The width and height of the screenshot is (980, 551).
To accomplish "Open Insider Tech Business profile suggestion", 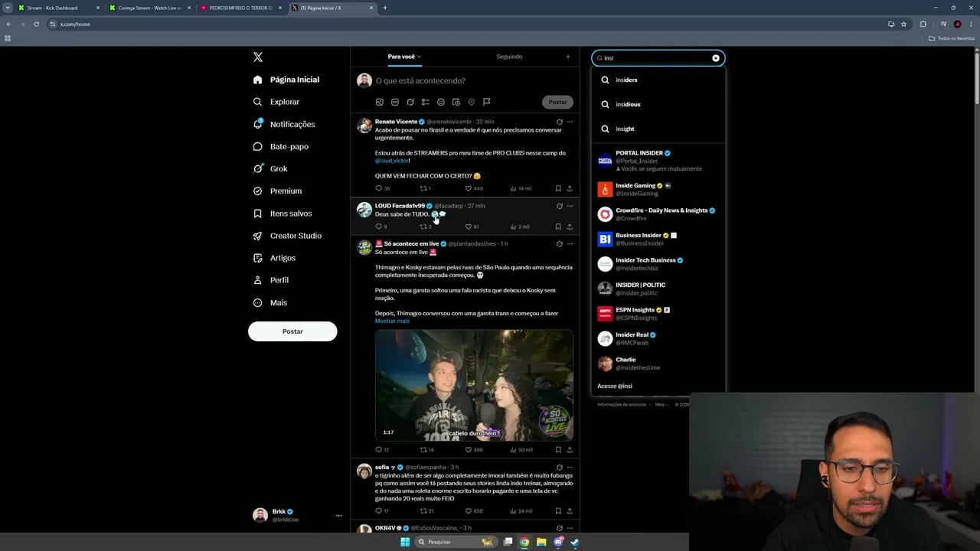I will (658, 264).
